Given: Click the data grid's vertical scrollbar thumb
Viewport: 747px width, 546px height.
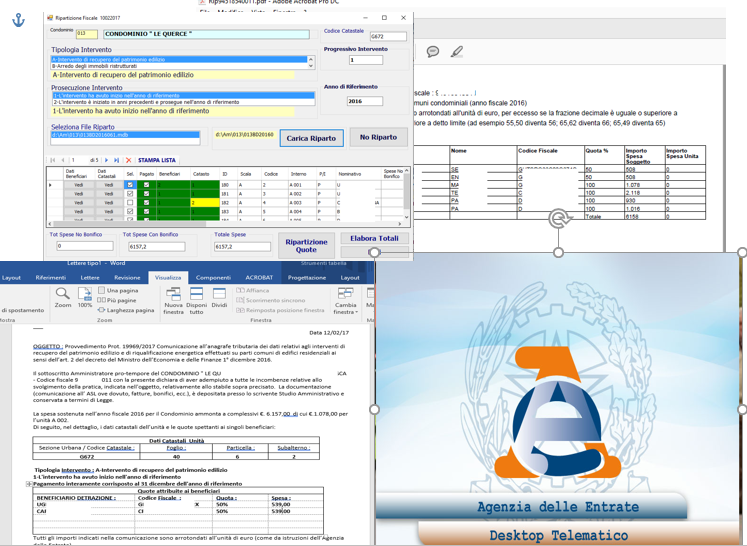Looking at the screenshot, I should pyautogui.click(x=406, y=192).
